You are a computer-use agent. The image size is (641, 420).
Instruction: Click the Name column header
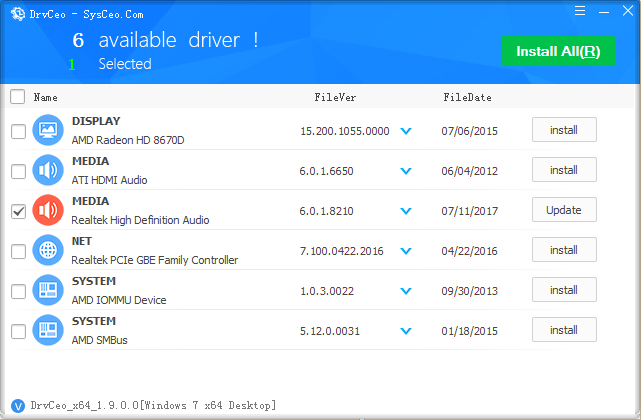click(45, 97)
